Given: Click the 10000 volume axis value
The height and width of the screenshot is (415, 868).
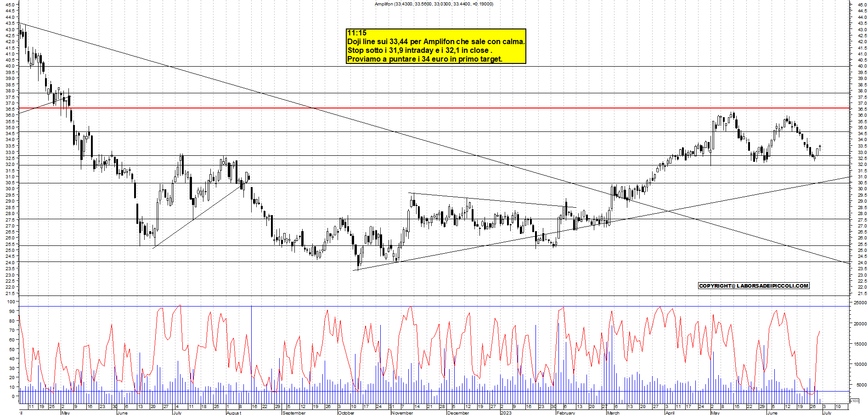Looking at the screenshot, I should (860, 364).
